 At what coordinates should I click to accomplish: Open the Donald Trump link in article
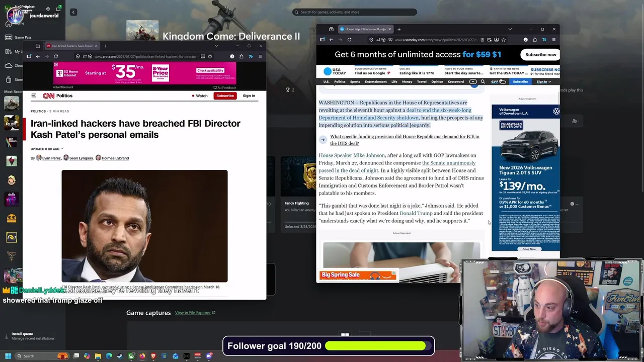coord(416,213)
